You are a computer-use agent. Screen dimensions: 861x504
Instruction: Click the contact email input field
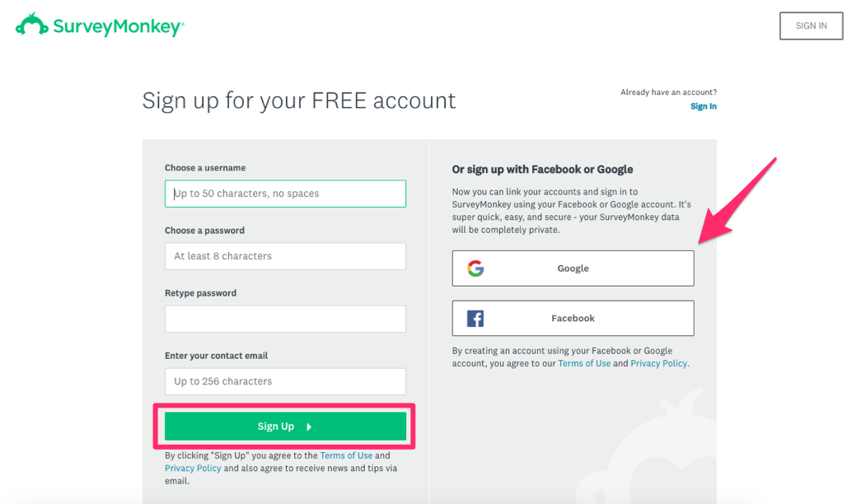(x=286, y=381)
